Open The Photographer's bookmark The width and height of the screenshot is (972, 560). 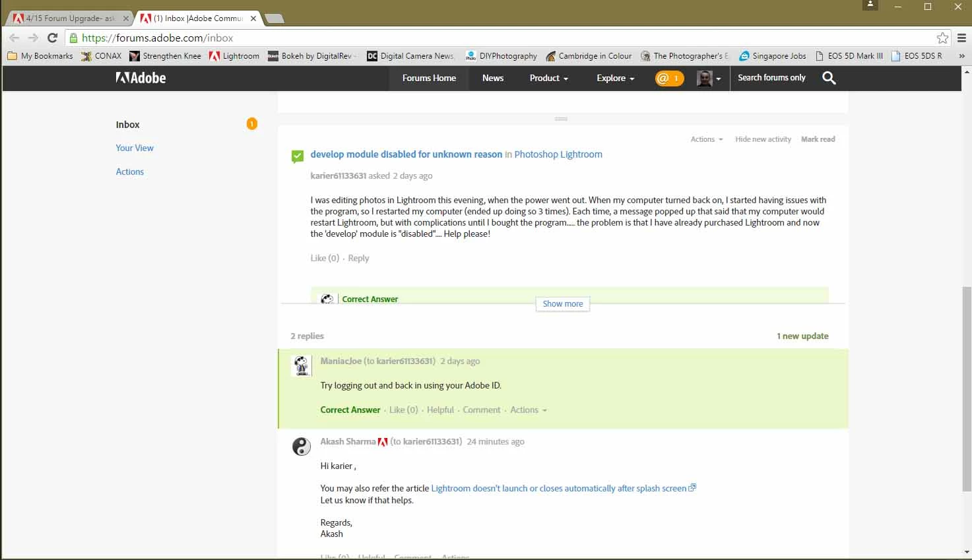pyautogui.click(x=686, y=56)
